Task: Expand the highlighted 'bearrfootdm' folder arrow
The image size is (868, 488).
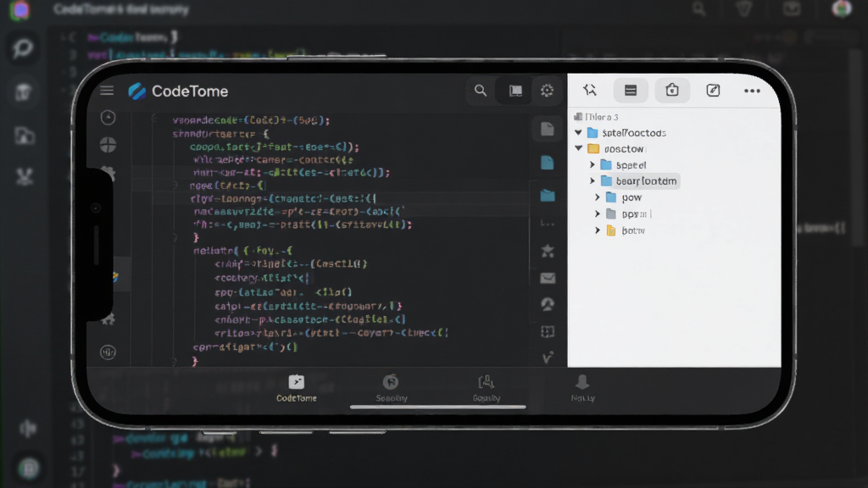Action: 593,181
